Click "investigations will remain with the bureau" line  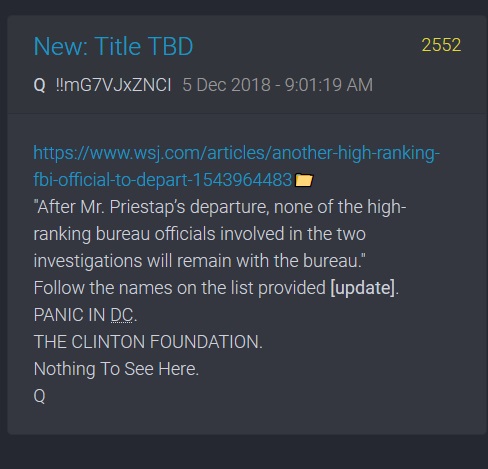click(199, 261)
